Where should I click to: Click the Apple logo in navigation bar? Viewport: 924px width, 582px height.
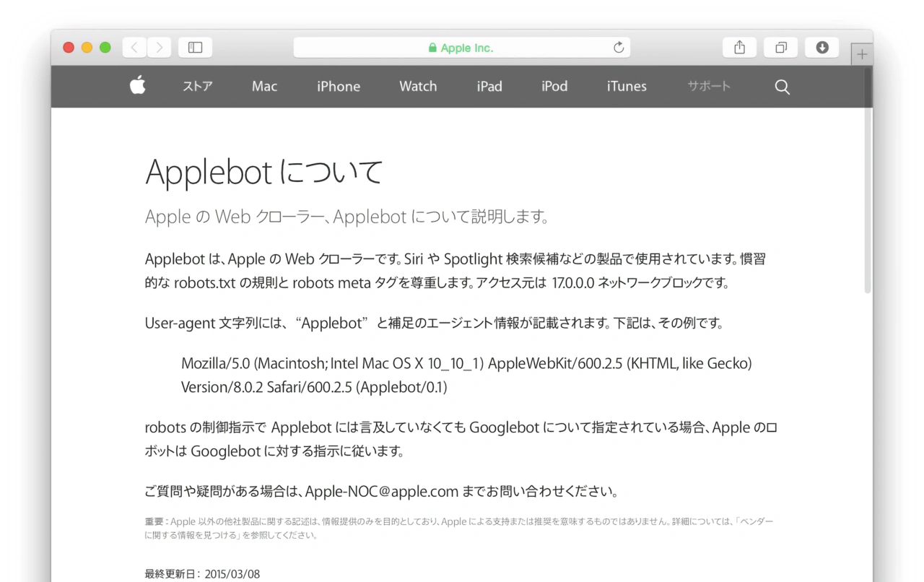137,86
